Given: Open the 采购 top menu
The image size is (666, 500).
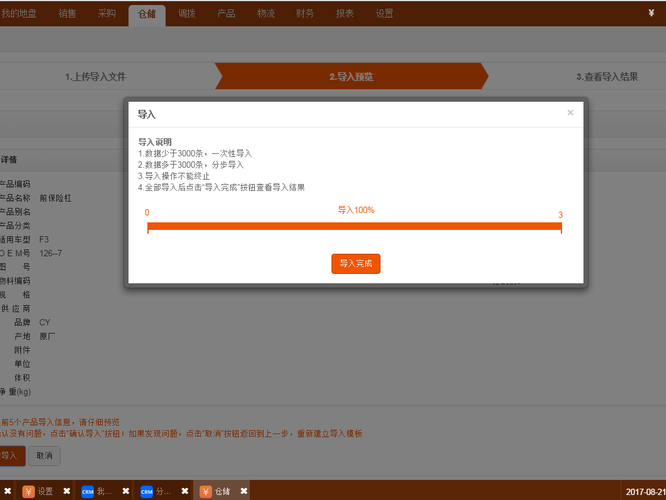Looking at the screenshot, I should (x=107, y=14).
